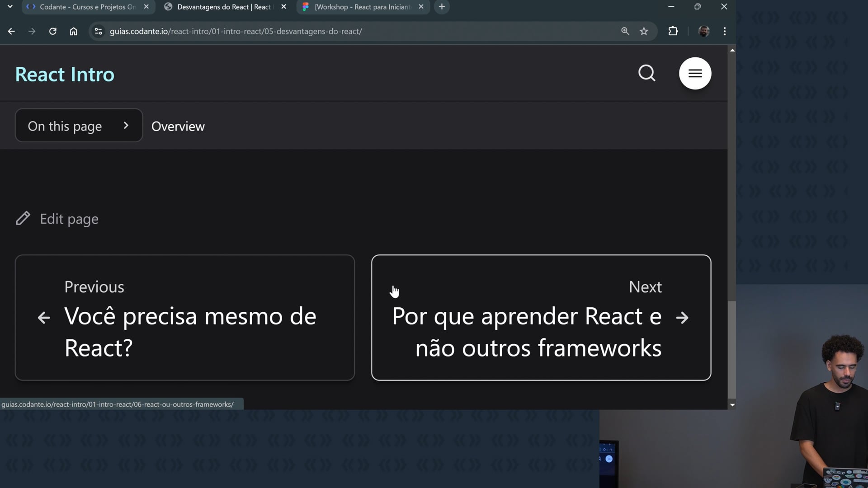Screen dimensions: 868x488
Task: Click the React Intro site title
Action: coord(65,75)
